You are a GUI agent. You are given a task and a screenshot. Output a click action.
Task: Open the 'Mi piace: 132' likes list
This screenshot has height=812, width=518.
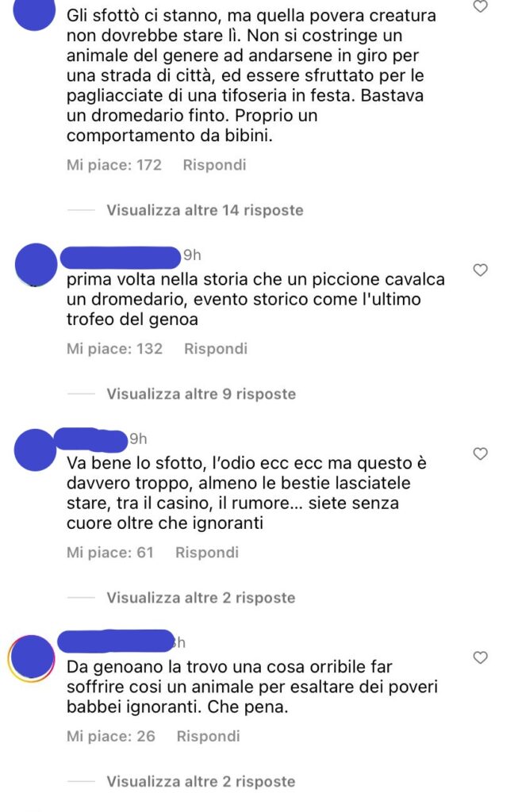[114, 349]
